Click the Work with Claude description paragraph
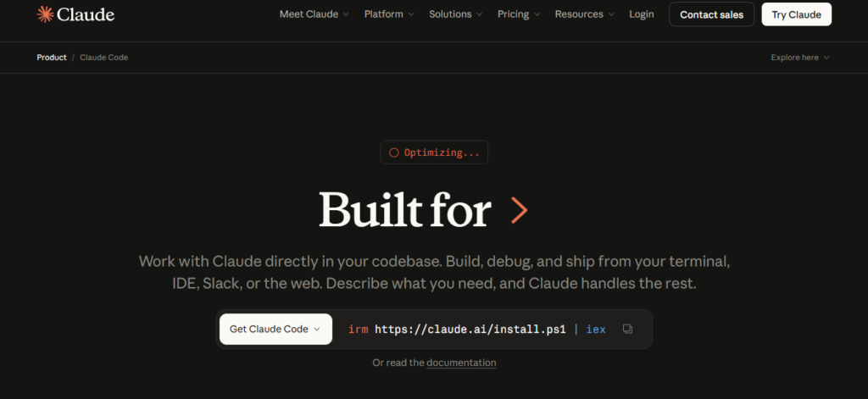Screen dimensions: 868x399 click(434, 272)
